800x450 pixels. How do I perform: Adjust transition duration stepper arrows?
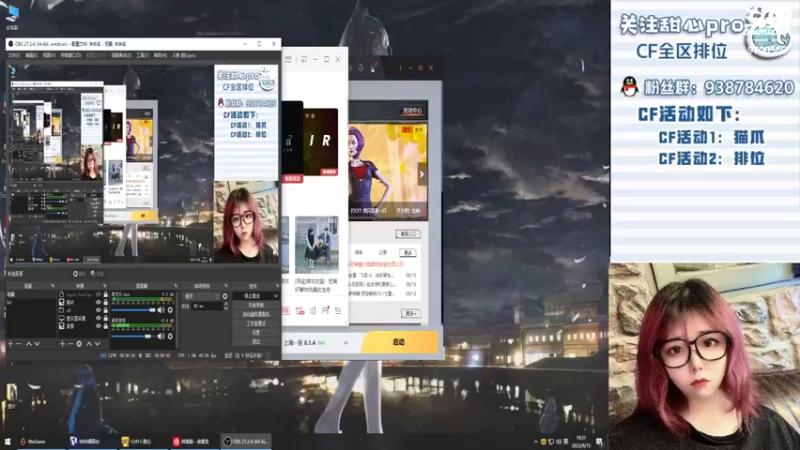pos(226,306)
